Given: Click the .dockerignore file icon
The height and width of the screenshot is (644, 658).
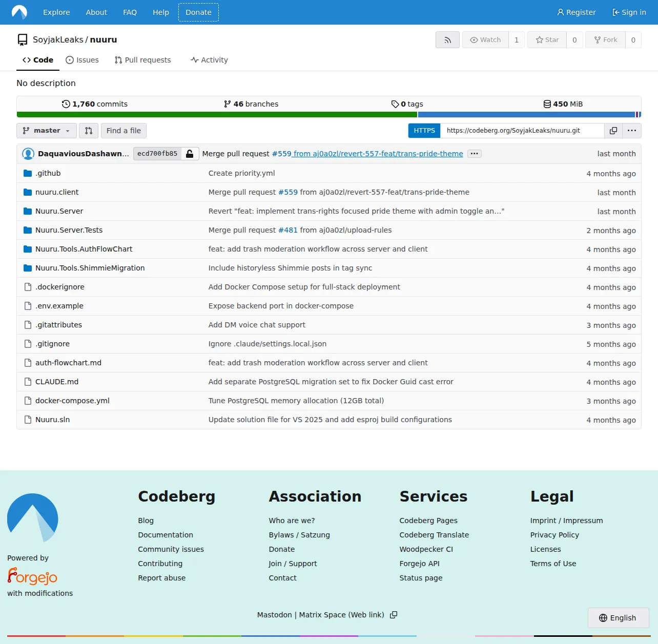Looking at the screenshot, I should click(28, 287).
